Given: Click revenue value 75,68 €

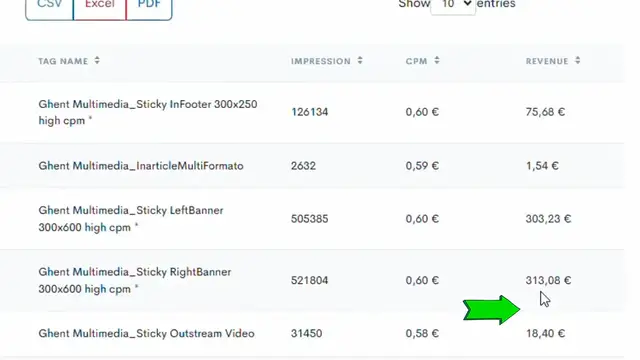Looking at the screenshot, I should tap(545, 112).
